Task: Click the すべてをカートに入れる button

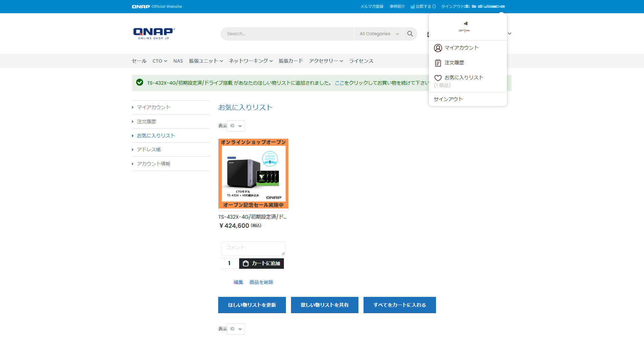Action: 400,305
